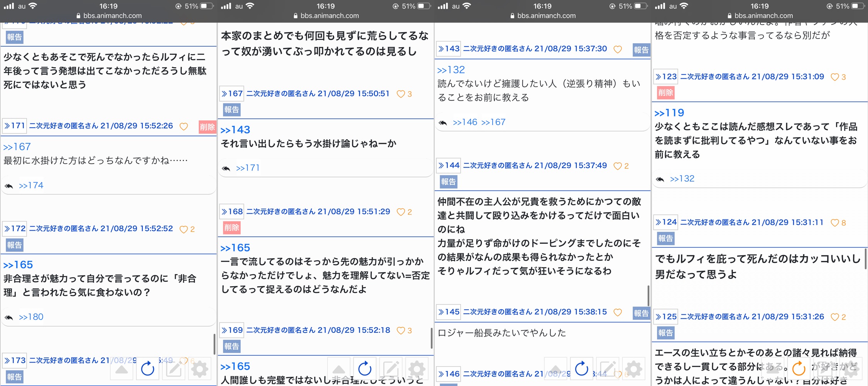This screenshot has width=868, height=386.
Task: Tap compose pencil icon below post 173 header
Action: pos(174,369)
